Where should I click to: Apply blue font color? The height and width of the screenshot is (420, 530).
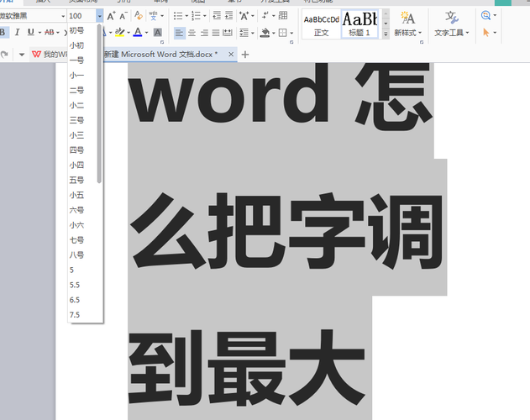(138, 33)
